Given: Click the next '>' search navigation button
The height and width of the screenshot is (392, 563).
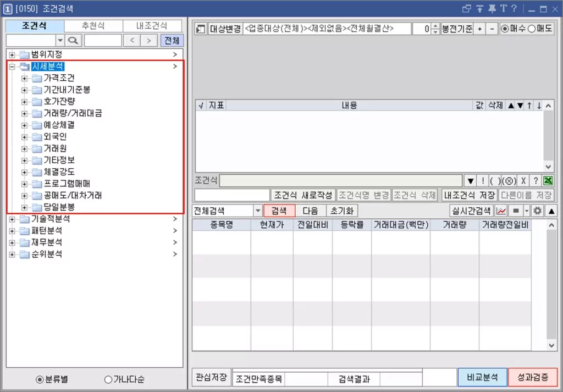Looking at the screenshot, I should 149,41.
